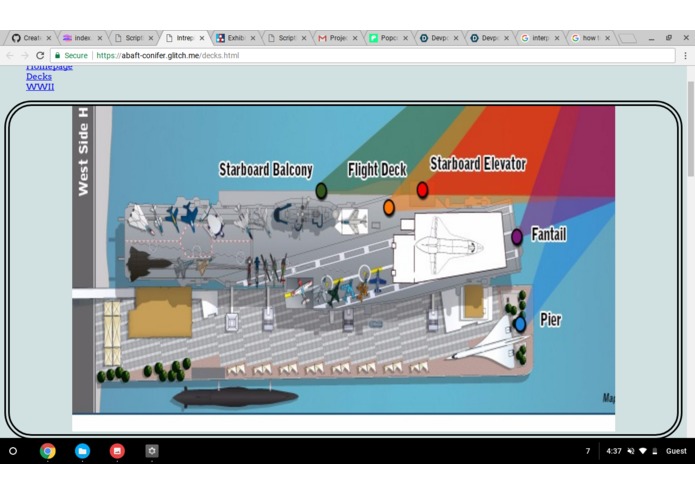Viewport: 695px width, 494px height.
Task: Switch to the GitHub 'Creat' tab
Action: click(x=27, y=38)
